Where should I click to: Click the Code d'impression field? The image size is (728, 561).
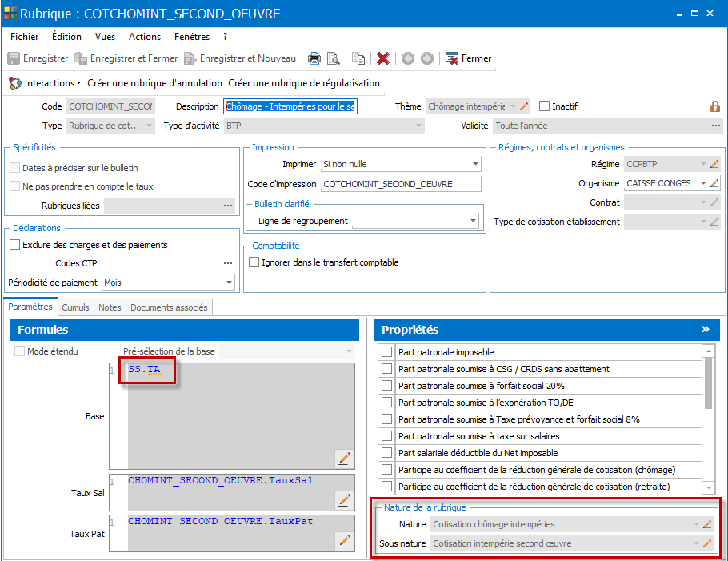click(x=401, y=184)
